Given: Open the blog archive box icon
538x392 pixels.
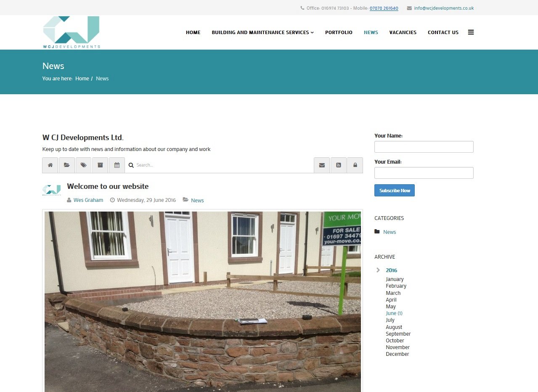Looking at the screenshot, I should coord(100,165).
